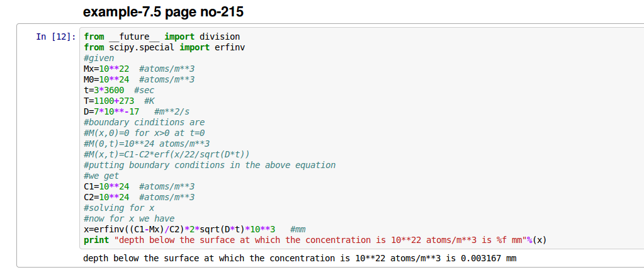The image size is (644, 277).
Task: Click the "#putting boundary conditions" comment line
Action: point(209,165)
